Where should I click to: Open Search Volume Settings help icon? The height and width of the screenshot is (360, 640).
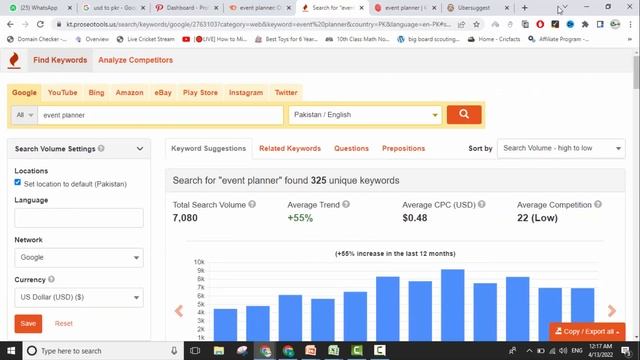[101, 148]
